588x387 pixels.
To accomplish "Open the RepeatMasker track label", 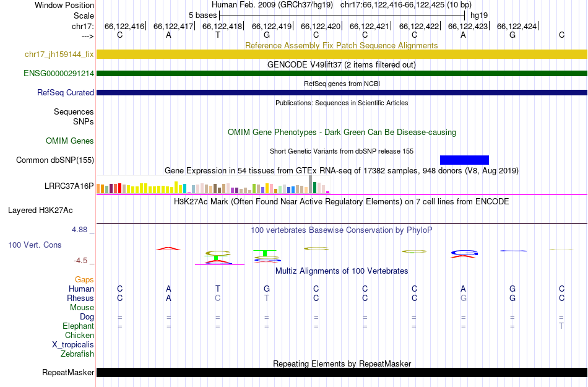I will point(68,372).
